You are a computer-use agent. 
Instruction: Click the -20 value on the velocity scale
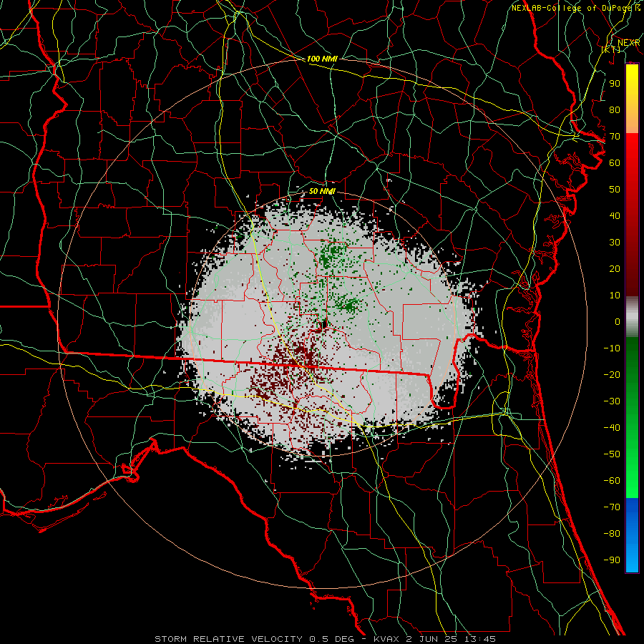tap(612, 375)
